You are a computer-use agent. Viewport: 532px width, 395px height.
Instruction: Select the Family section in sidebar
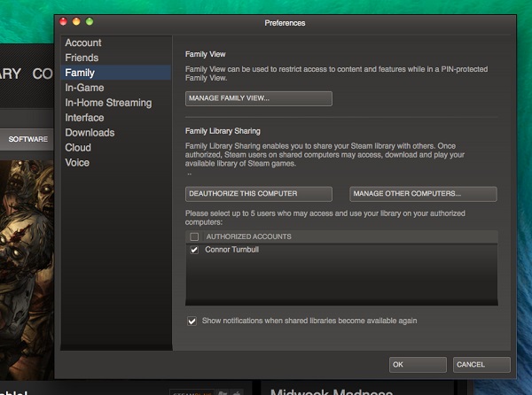(115, 73)
